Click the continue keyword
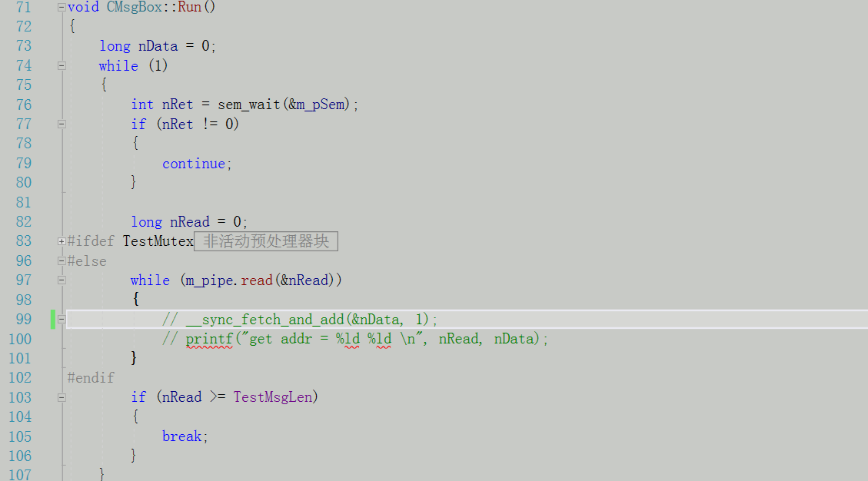The image size is (868, 481). click(x=194, y=164)
